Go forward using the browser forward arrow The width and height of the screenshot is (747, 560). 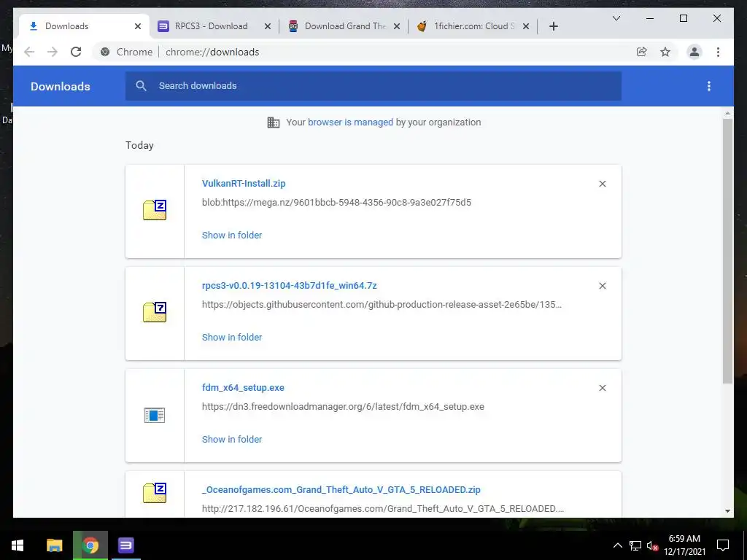(x=52, y=52)
